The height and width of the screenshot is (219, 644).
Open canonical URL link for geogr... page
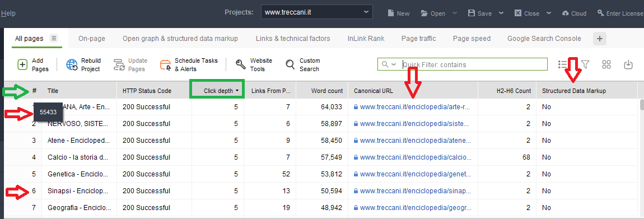point(415,208)
